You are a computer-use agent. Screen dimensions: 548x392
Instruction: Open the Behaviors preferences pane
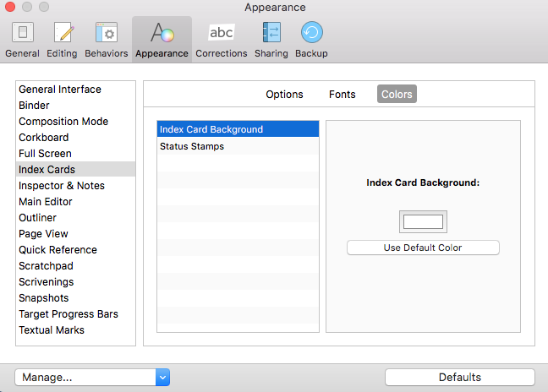click(107, 40)
